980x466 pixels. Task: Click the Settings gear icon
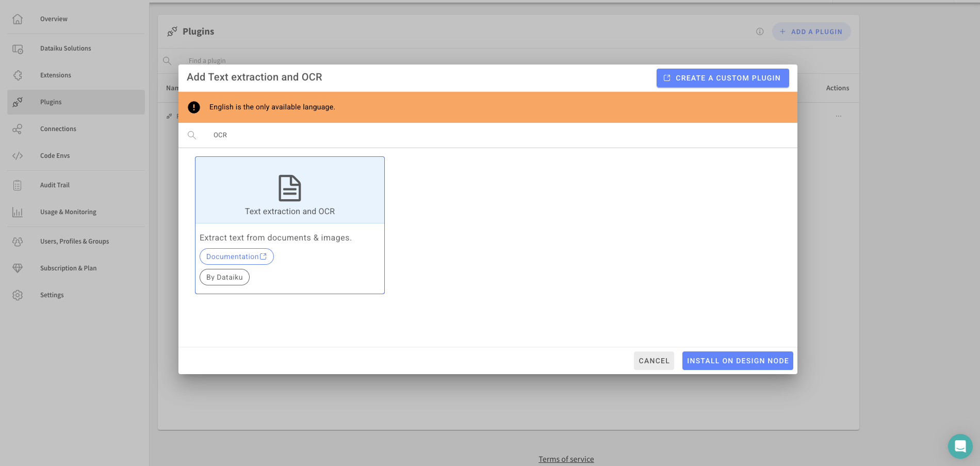(x=18, y=295)
